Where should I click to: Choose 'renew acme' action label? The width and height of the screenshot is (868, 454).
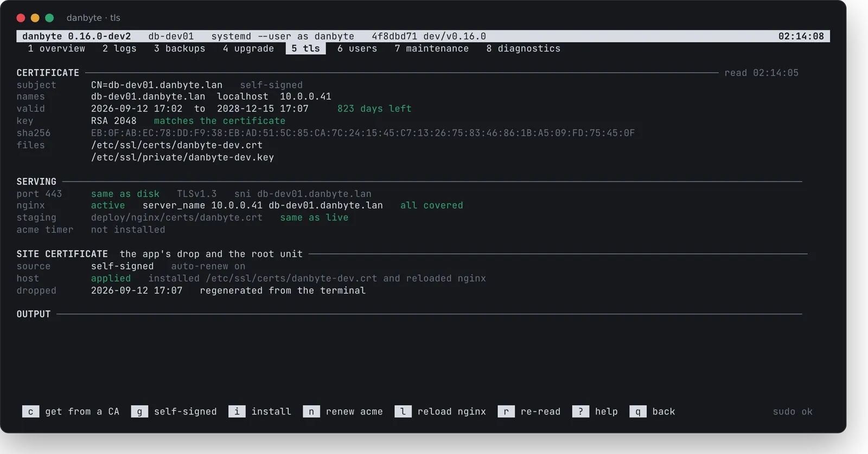tap(354, 412)
